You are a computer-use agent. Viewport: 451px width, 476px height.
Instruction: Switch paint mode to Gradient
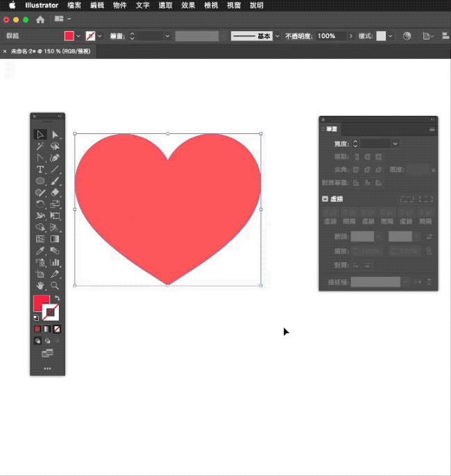(47, 329)
